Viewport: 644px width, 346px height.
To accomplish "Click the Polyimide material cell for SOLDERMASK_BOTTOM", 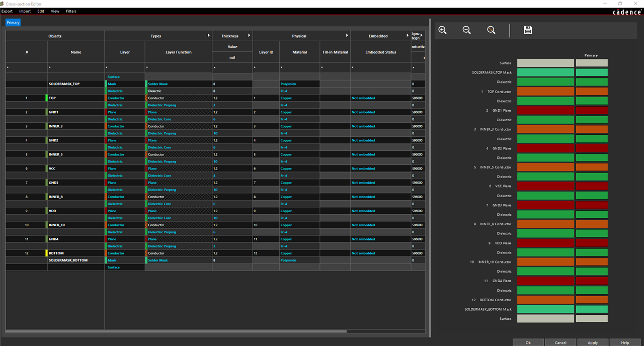I will click(x=299, y=260).
